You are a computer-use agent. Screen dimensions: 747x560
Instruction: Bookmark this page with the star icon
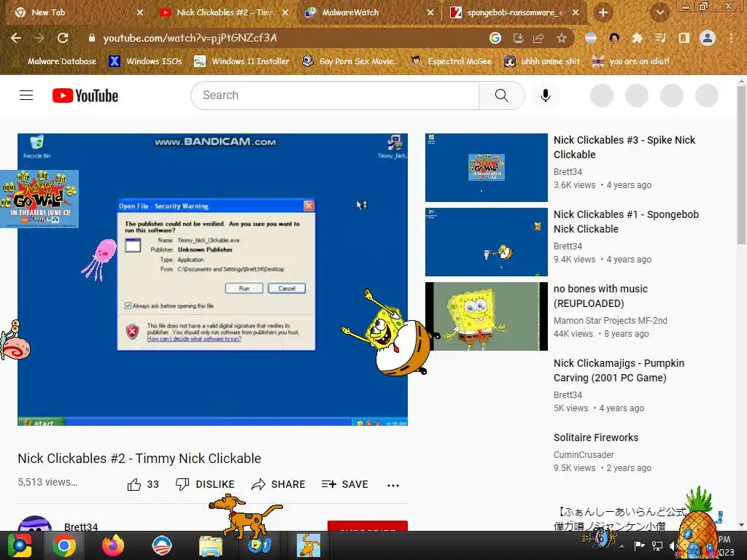pos(562,38)
